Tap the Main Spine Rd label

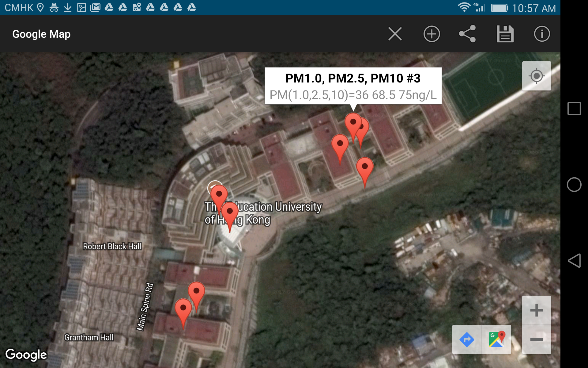[x=145, y=307]
